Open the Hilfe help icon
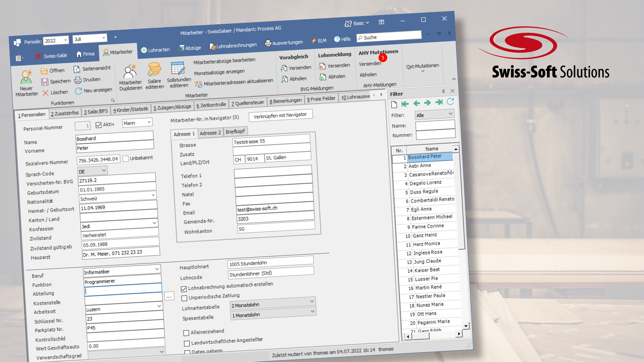 (x=337, y=39)
